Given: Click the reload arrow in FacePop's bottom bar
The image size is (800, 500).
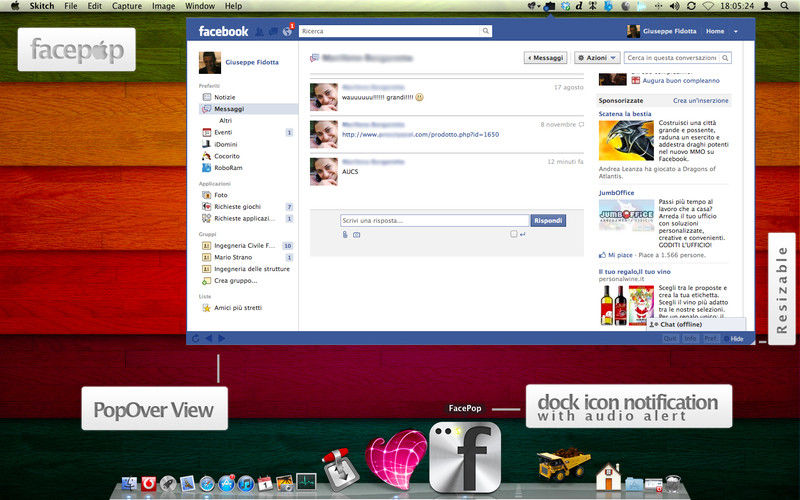Looking at the screenshot, I should 195,338.
